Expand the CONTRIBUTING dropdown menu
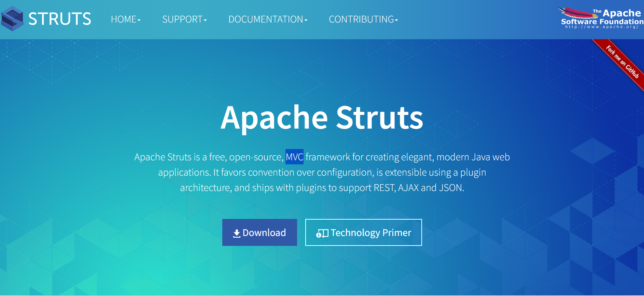 [x=361, y=19]
